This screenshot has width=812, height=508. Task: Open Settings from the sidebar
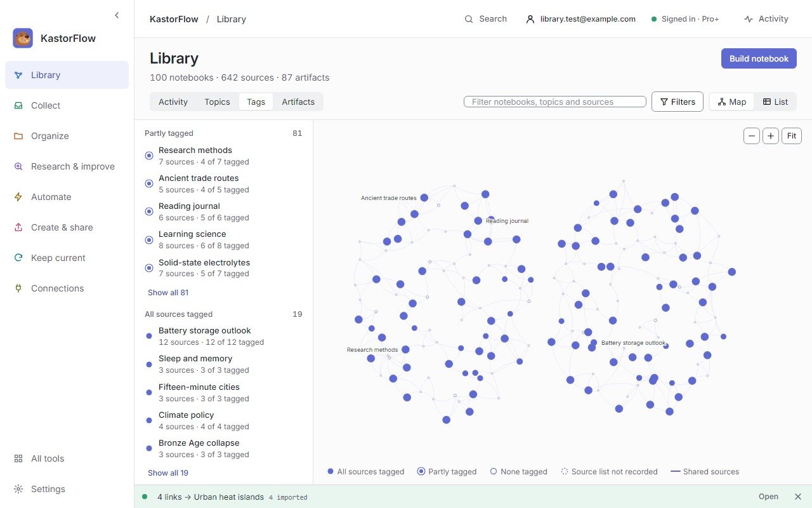click(x=67, y=489)
